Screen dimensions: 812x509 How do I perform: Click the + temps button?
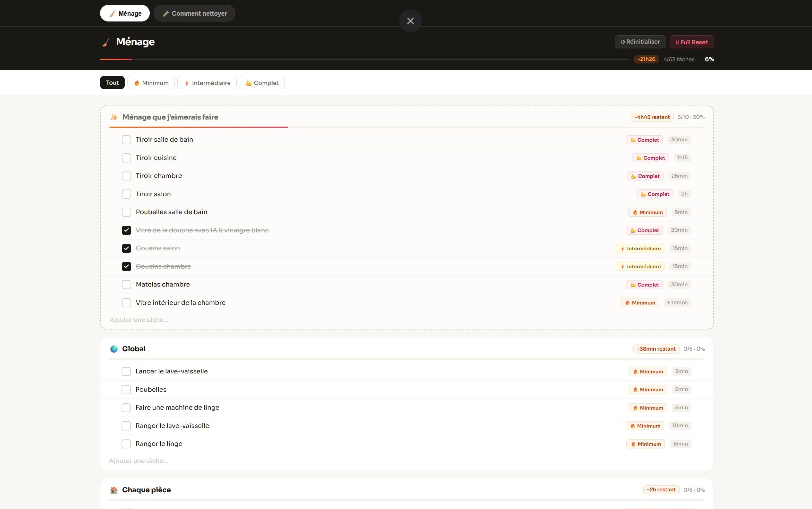tap(677, 302)
